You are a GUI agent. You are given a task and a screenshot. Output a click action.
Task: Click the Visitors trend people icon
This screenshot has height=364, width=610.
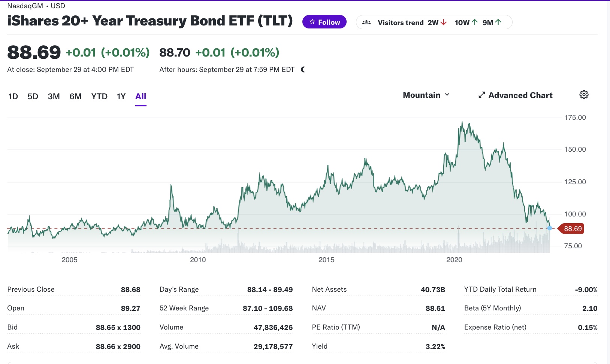point(366,22)
